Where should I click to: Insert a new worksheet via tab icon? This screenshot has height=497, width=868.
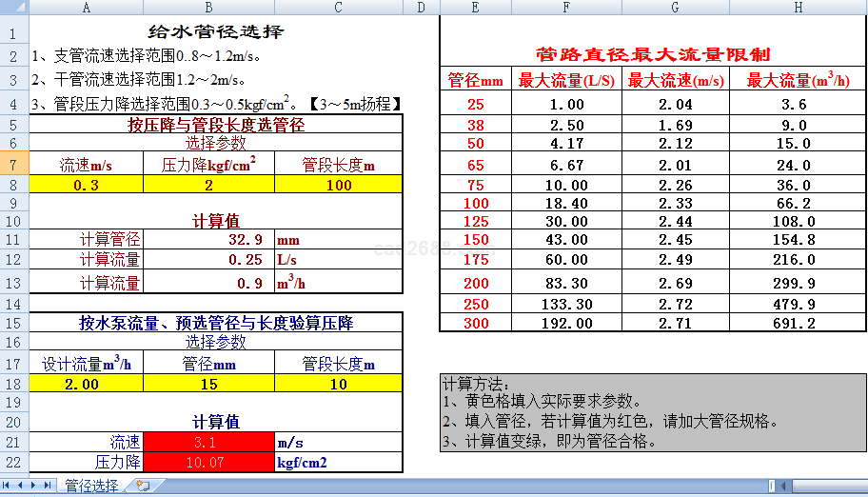tap(144, 486)
